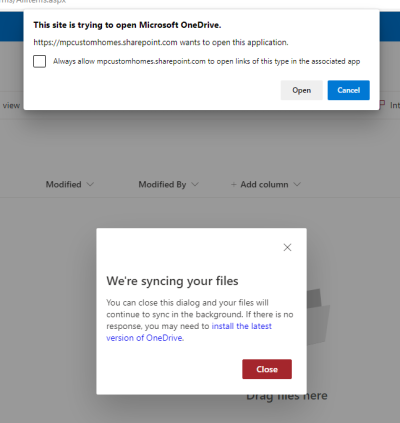Screen dimensions: 400x423
Task: Cancel the open Microsoft OneDrive prompt
Action: [x=349, y=90]
